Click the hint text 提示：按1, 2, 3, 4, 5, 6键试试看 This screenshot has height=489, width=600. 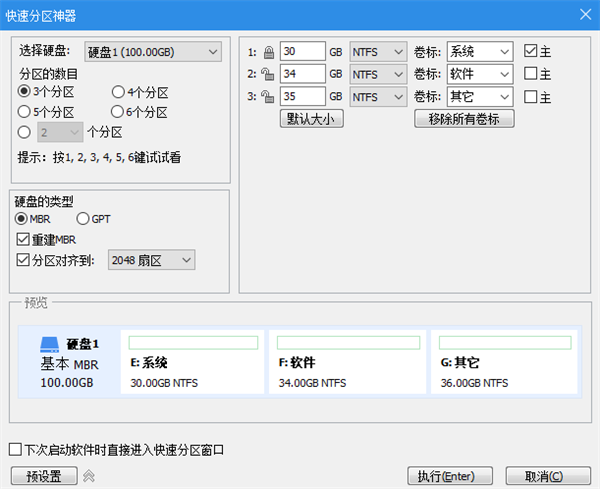[x=99, y=157]
